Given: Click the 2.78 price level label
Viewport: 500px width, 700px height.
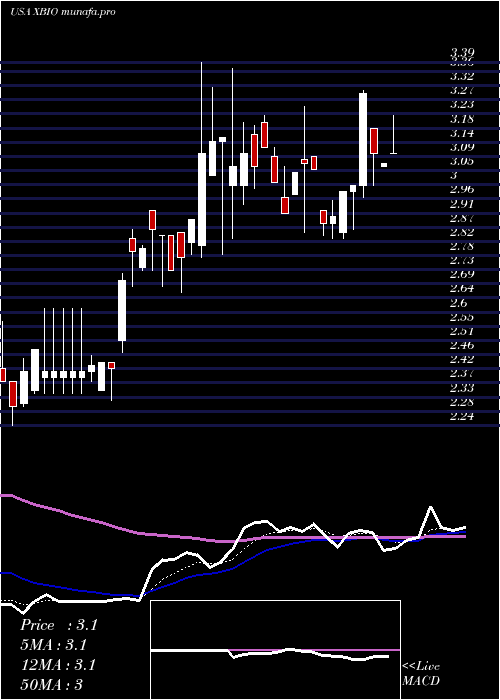Looking at the screenshot, I should coord(462,246).
